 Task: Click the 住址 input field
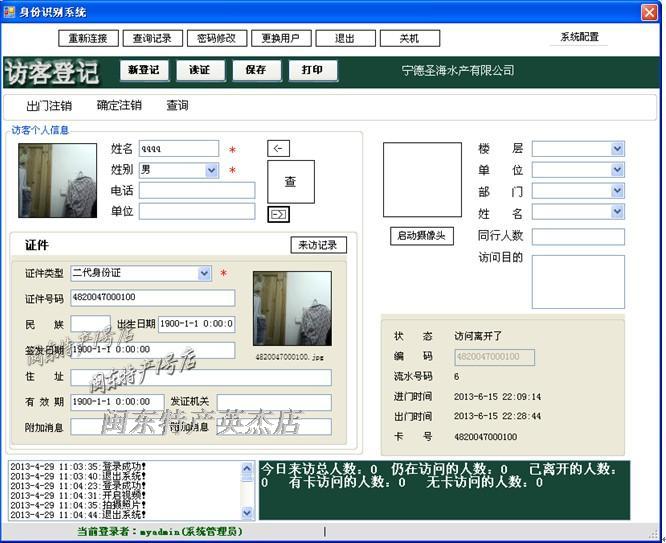(x=201, y=377)
